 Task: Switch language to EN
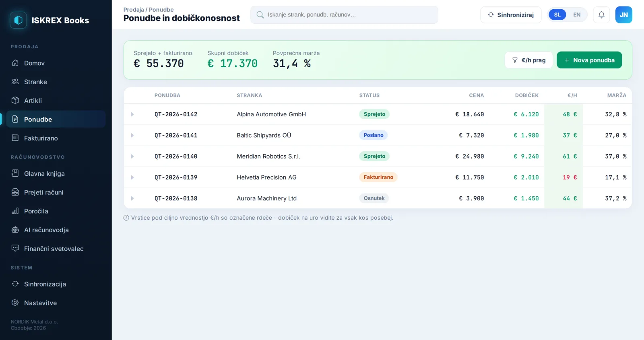(577, 15)
